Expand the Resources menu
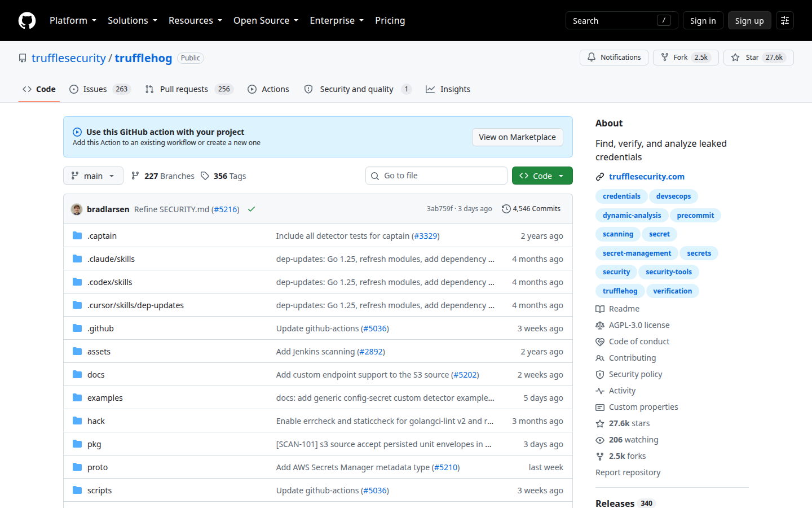Viewport: 812px width, 508px height. coord(195,20)
